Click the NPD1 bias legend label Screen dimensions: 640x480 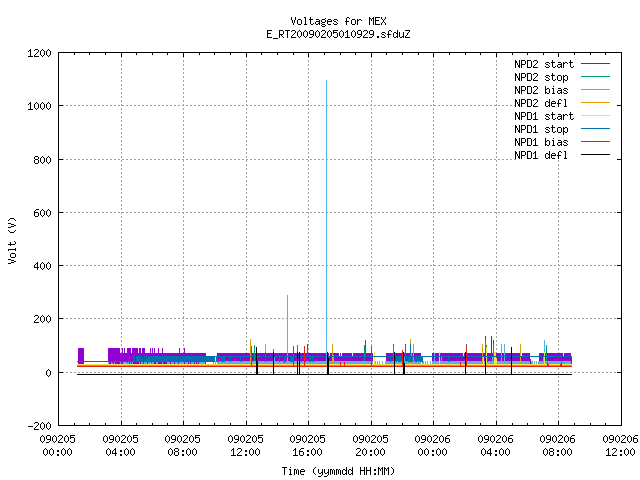[x=541, y=142]
